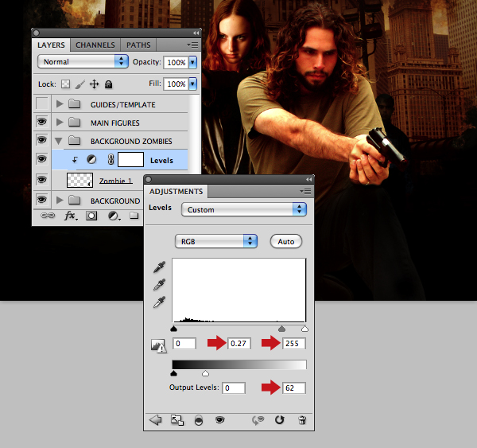Open the layer style fx menu
The width and height of the screenshot is (477, 448).
coord(71,216)
